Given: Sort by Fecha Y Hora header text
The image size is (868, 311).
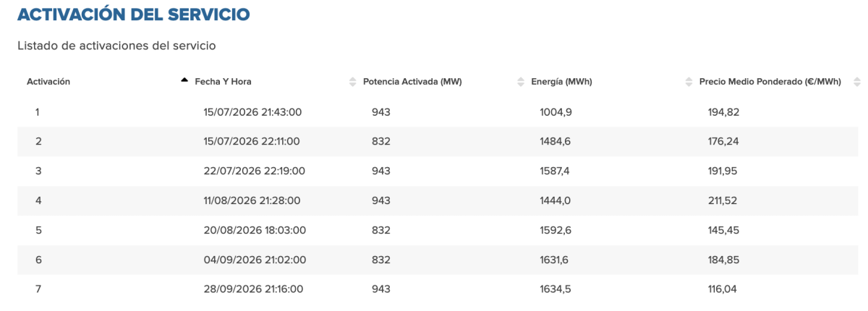Looking at the screenshot, I should coord(223,82).
